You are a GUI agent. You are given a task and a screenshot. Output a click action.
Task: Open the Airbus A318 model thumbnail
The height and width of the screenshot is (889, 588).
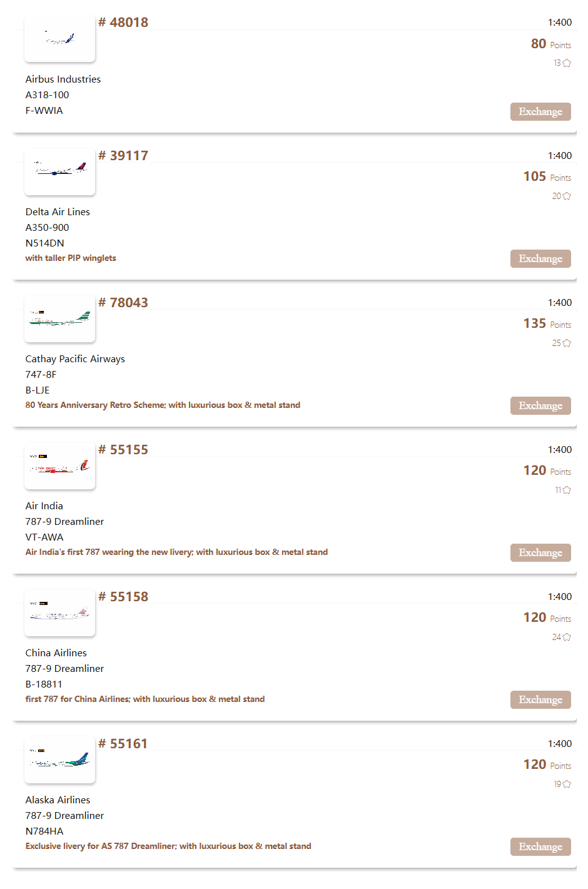point(60,39)
